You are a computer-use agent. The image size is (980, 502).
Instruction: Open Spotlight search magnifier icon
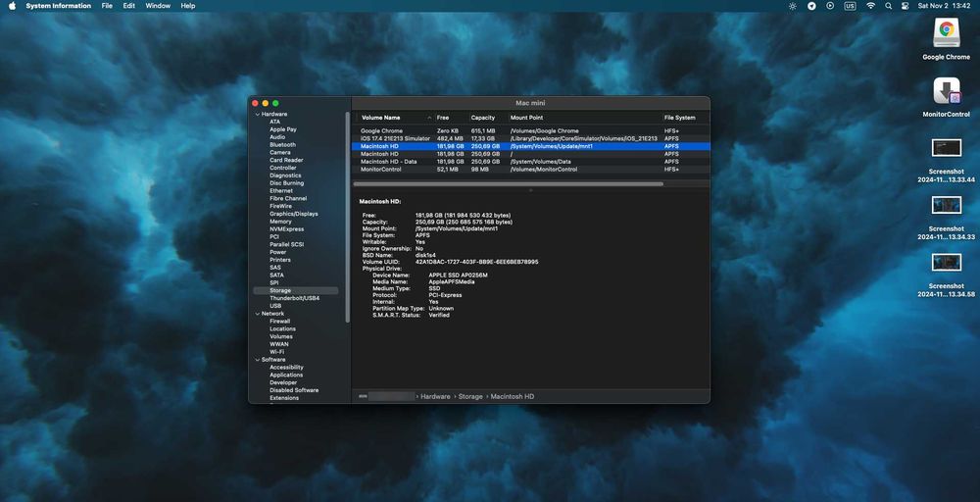point(888,6)
